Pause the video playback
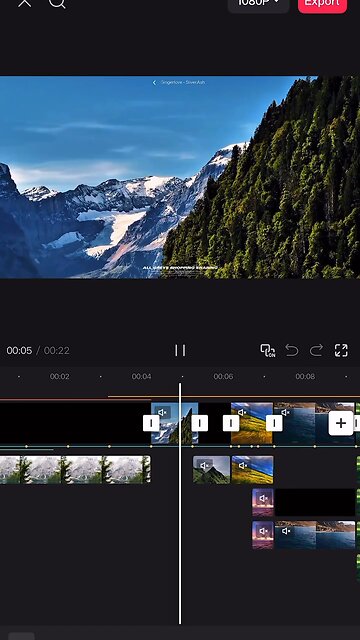The image size is (360, 640). [180, 350]
